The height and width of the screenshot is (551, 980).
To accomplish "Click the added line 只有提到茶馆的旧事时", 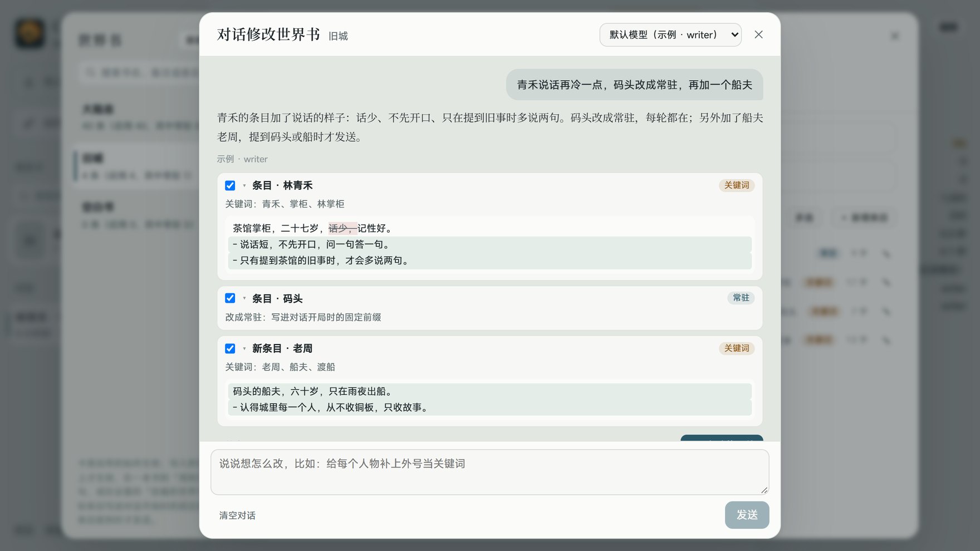I will pos(490,260).
